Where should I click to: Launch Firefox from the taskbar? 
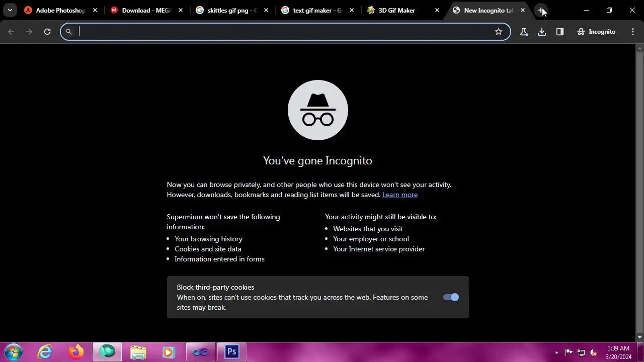[76, 352]
